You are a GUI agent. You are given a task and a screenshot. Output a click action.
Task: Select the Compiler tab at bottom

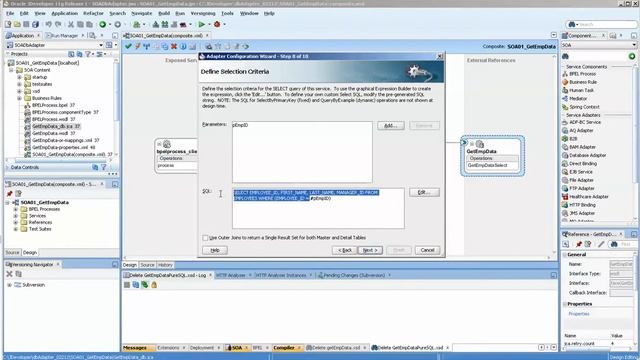click(284, 348)
